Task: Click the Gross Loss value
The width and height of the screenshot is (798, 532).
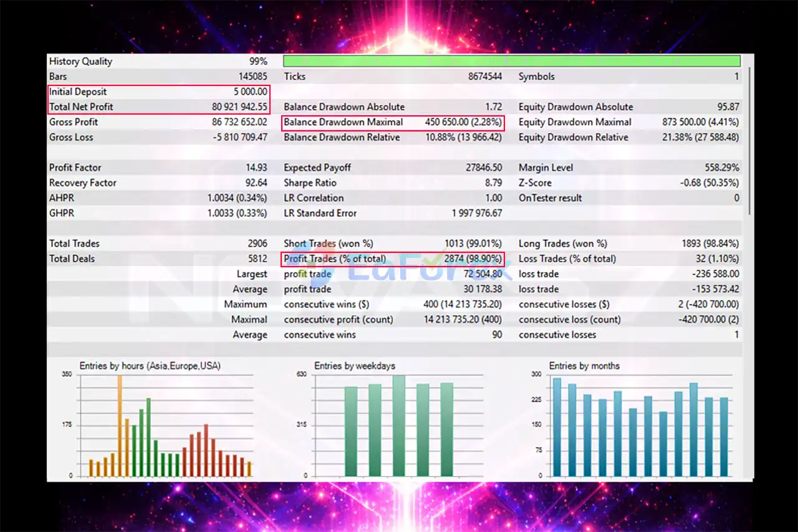Action: tap(240, 138)
